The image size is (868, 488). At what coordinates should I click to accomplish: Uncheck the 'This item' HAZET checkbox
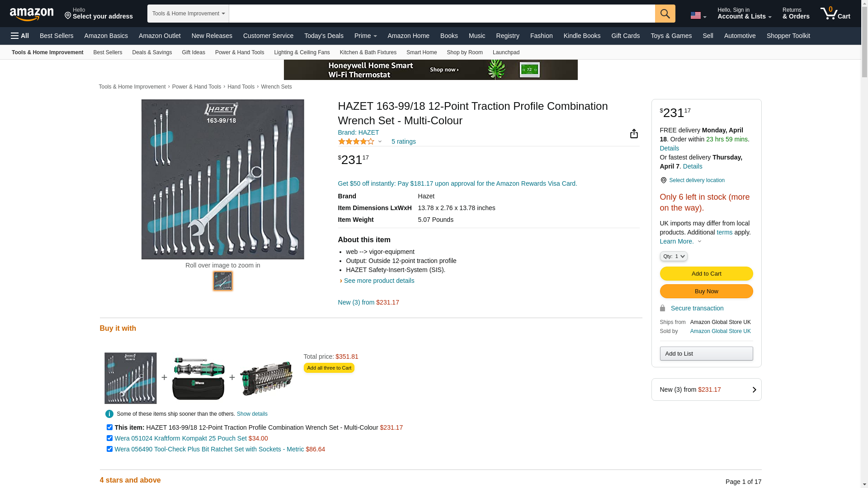pos(109,427)
